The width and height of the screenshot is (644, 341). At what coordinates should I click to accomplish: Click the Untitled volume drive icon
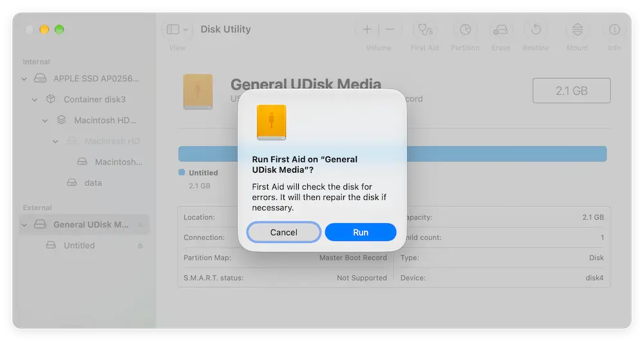point(51,245)
